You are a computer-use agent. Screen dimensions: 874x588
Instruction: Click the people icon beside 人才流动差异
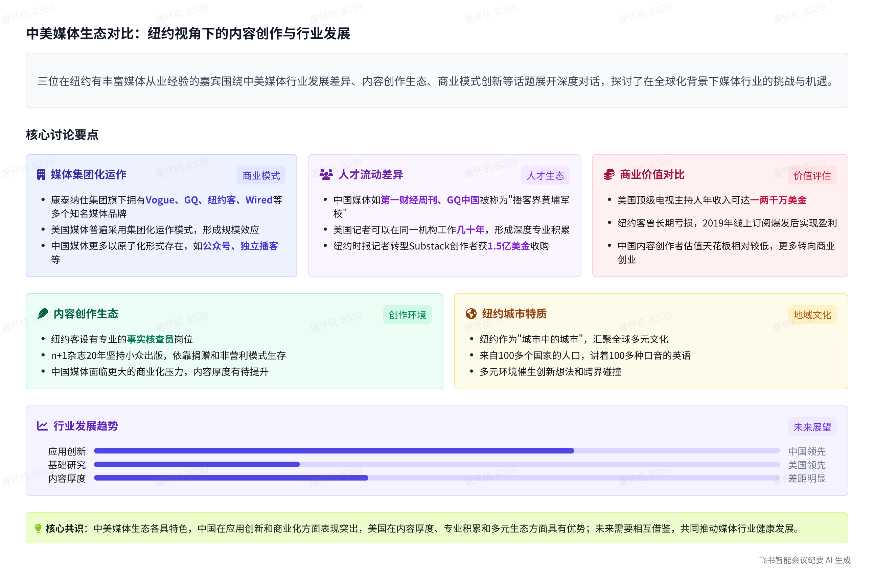coord(326,175)
